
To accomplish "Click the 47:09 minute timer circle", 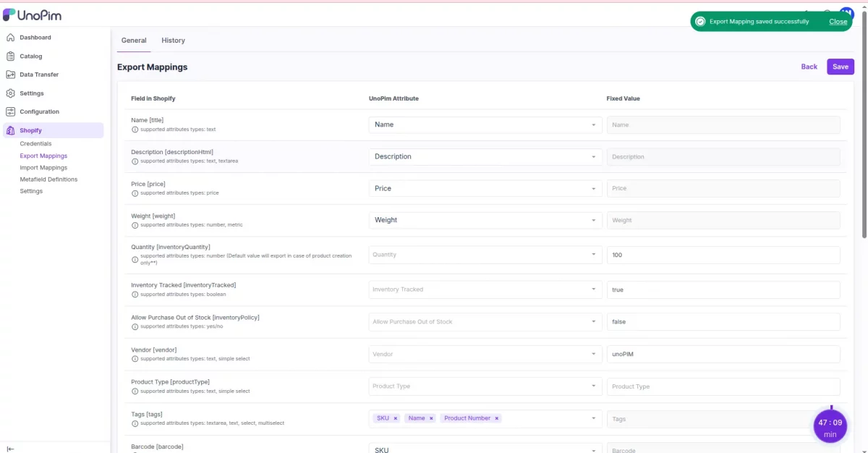I will pos(830,426).
